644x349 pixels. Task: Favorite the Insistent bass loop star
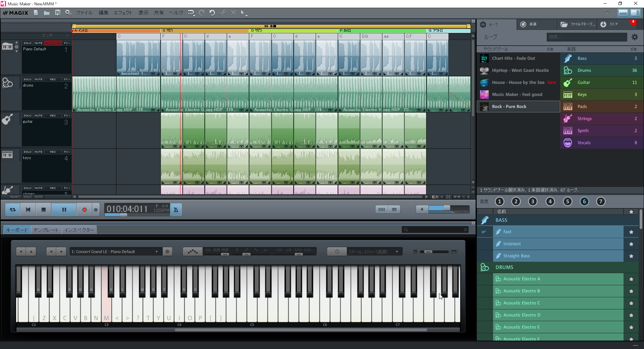click(631, 244)
